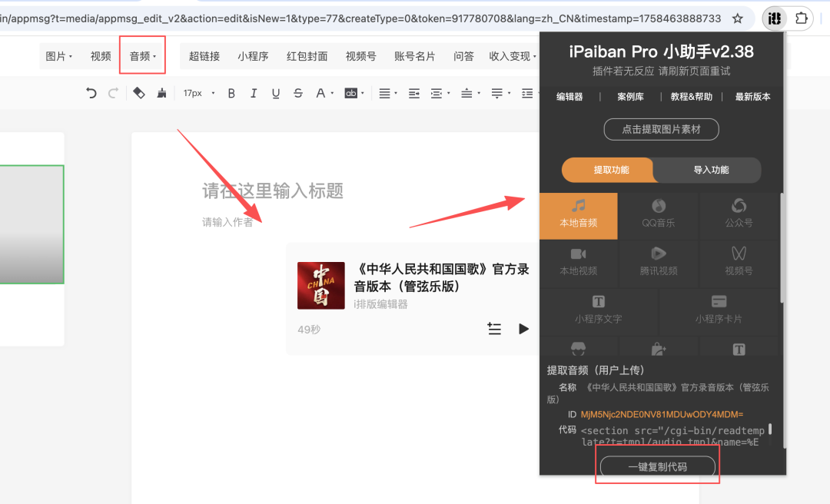Toggle bold formatting
Image resolution: width=830 pixels, height=504 pixels.
click(x=231, y=93)
